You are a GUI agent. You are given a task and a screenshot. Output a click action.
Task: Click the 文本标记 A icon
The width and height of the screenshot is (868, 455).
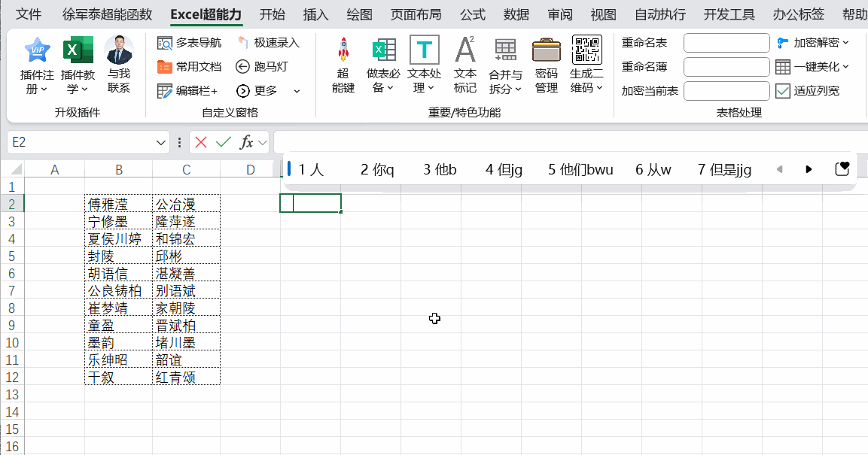[465, 50]
